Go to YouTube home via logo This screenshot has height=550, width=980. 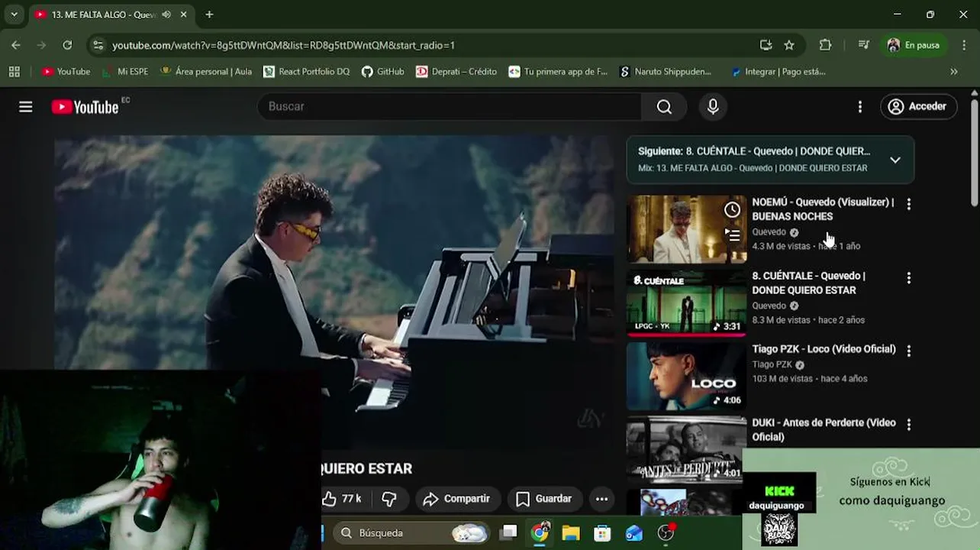(x=85, y=107)
